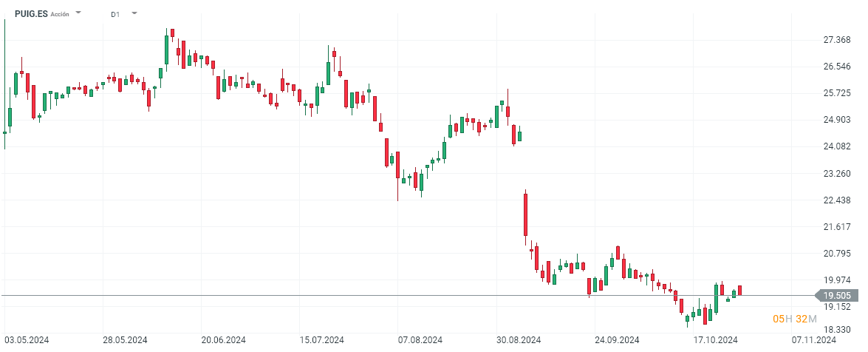Select the 17.10.2024 date marker
The image size is (868, 352).
(717, 340)
